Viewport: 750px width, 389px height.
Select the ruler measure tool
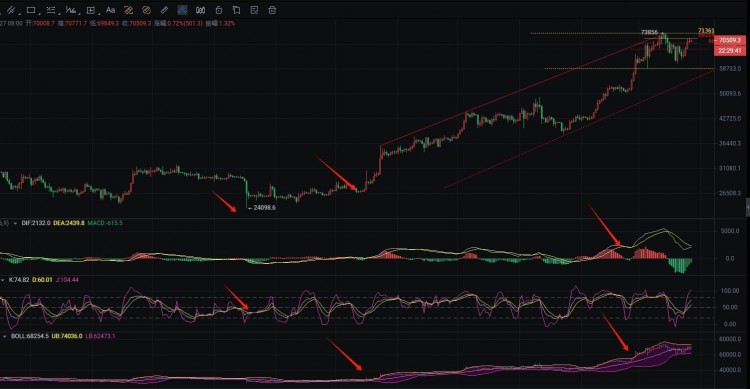click(164, 10)
